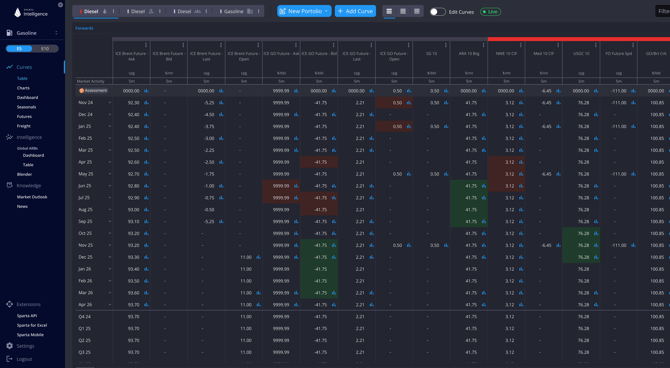670x368 pixels.
Task: Open Sparta for Excel link
Action: [32, 325]
